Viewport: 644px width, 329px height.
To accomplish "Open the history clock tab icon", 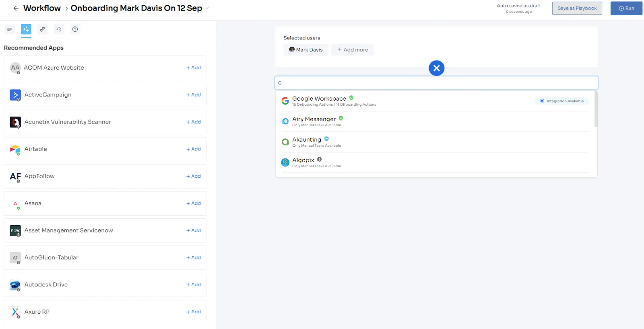I will (59, 29).
